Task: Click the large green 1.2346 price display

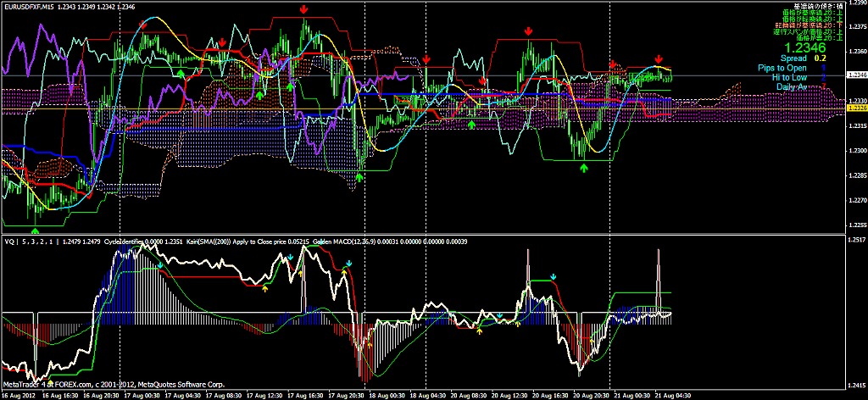Action: click(x=804, y=49)
